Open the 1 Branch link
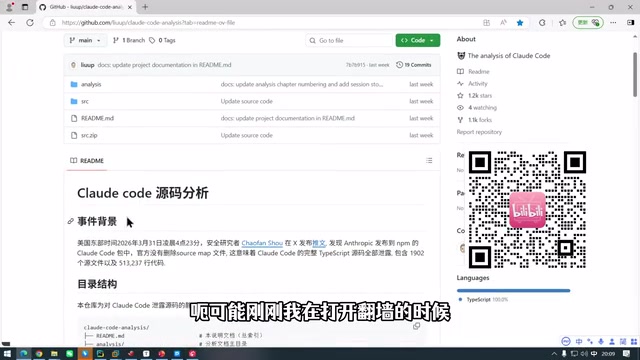Screen dimensions: 640x360 click(129, 40)
